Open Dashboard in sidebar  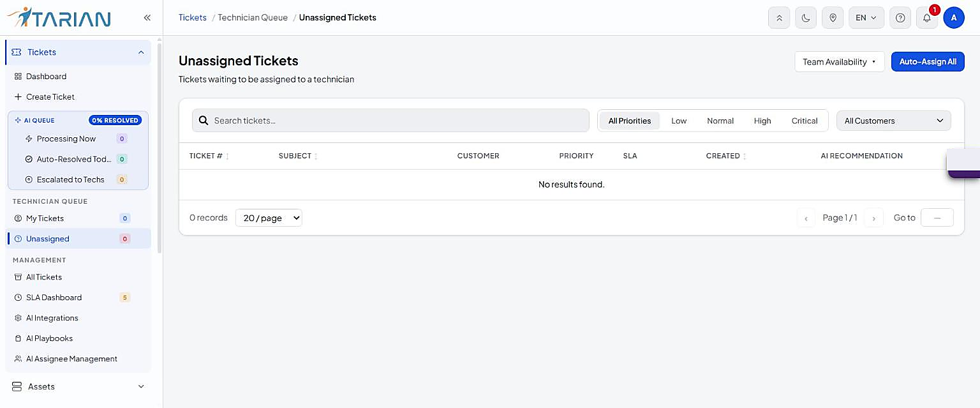[x=46, y=77]
